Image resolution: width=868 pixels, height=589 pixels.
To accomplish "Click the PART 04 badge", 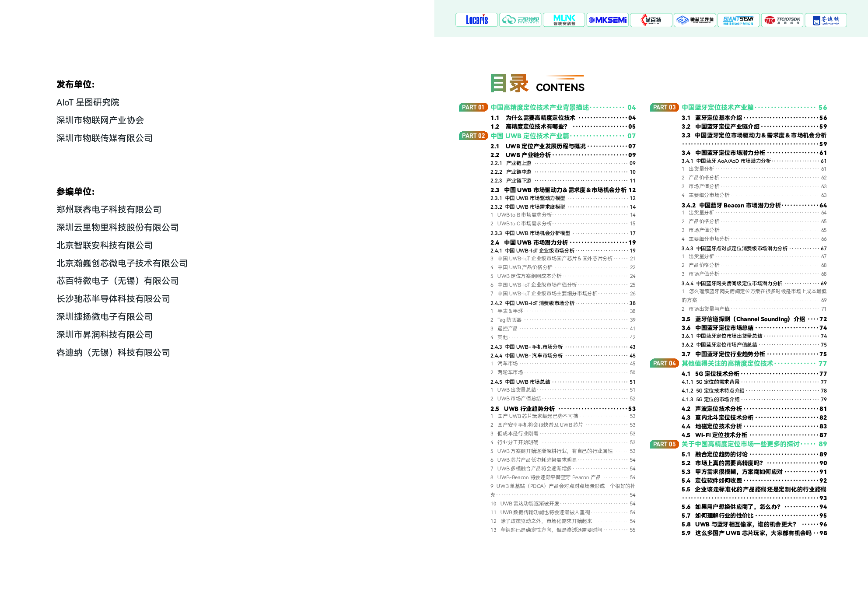I will (665, 363).
